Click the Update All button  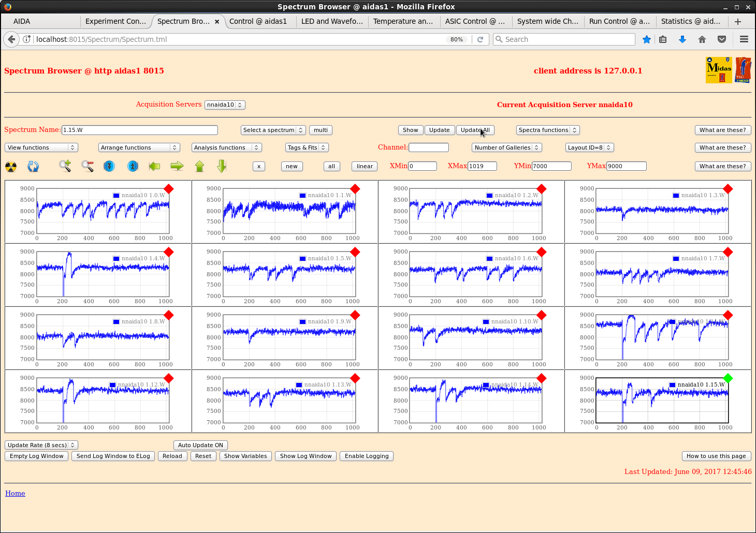(x=475, y=130)
